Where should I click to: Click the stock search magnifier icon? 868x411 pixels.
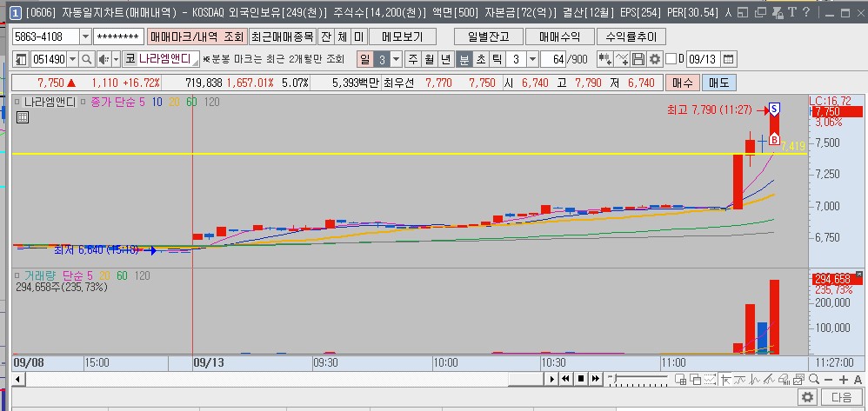pyautogui.click(x=87, y=59)
